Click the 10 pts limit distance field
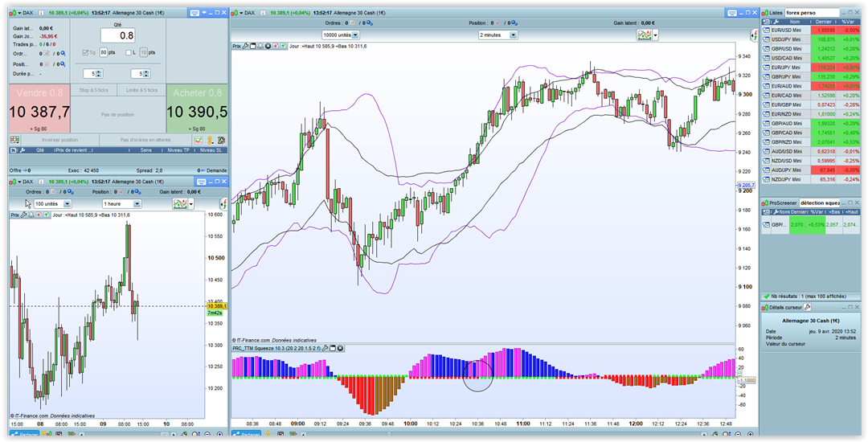Viewport: 868px width, 442px height. point(143,52)
